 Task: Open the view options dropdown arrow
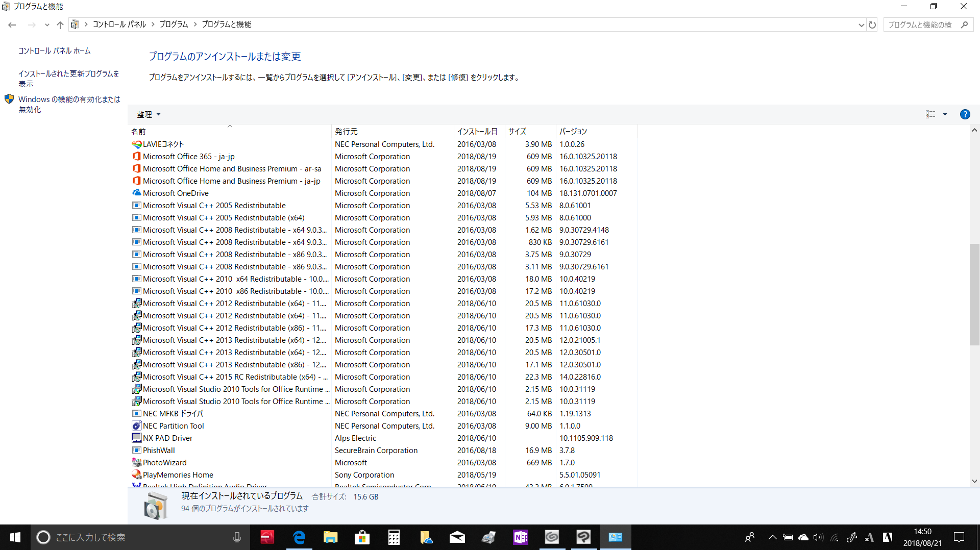[x=945, y=114]
